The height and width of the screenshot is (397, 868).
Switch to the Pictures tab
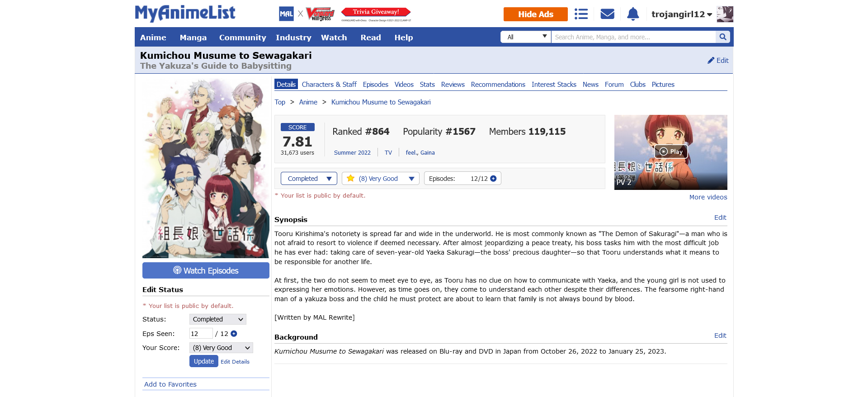663,85
